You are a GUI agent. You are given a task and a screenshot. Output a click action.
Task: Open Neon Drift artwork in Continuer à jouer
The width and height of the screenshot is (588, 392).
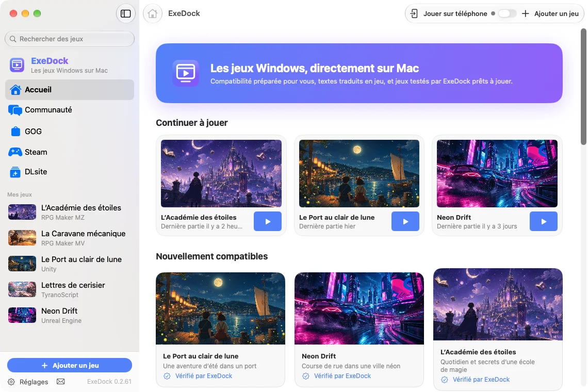coord(497,174)
